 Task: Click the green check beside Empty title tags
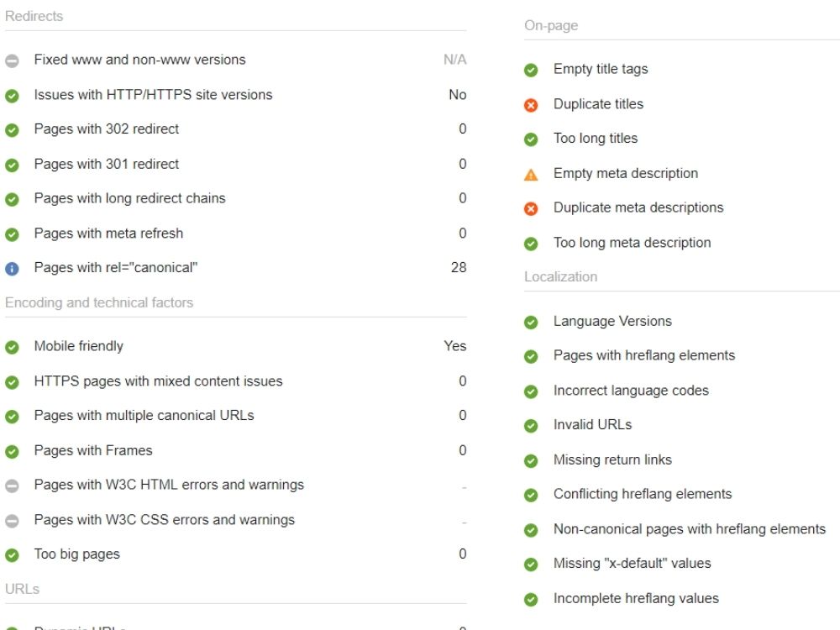(x=531, y=71)
